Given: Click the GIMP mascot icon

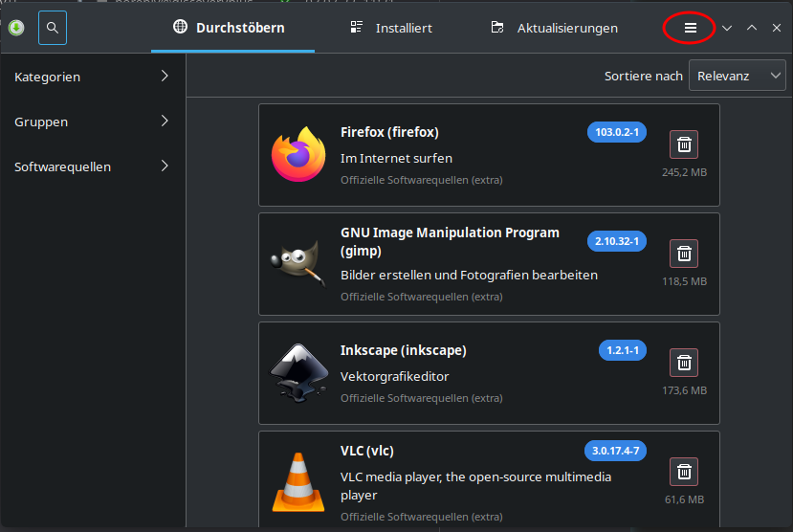Looking at the screenshot, I should [298, 264].
